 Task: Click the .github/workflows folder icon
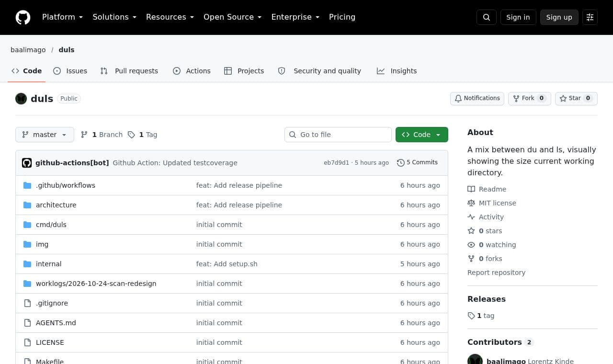27,185
